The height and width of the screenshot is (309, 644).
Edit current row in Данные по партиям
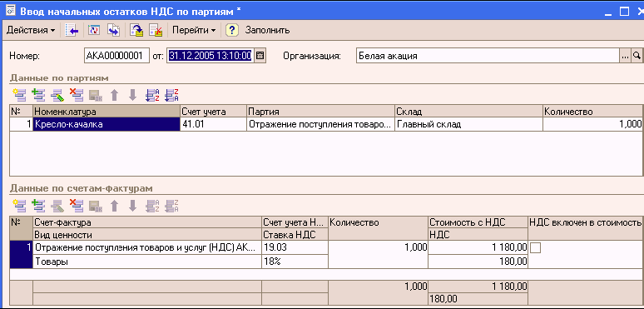coord(57,95)
